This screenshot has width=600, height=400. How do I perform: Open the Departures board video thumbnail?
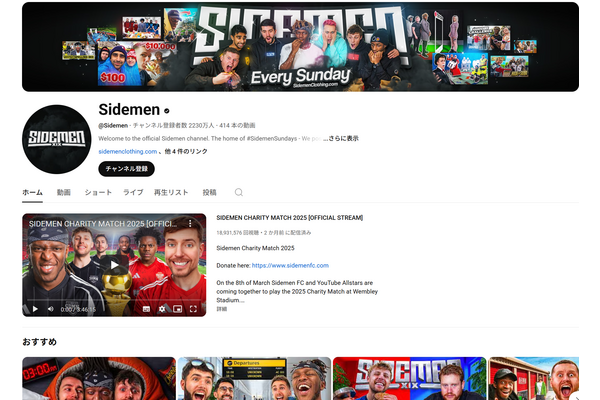coord(254,378)
